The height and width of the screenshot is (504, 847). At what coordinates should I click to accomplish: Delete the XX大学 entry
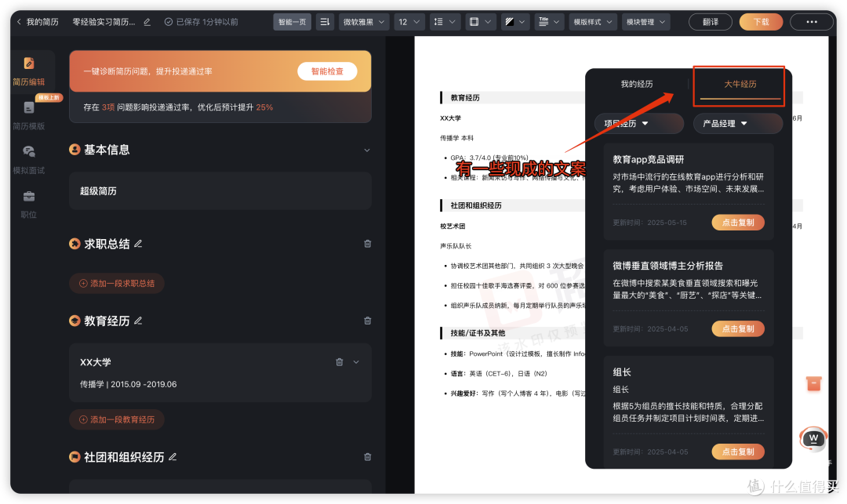[x=340, y=362]
